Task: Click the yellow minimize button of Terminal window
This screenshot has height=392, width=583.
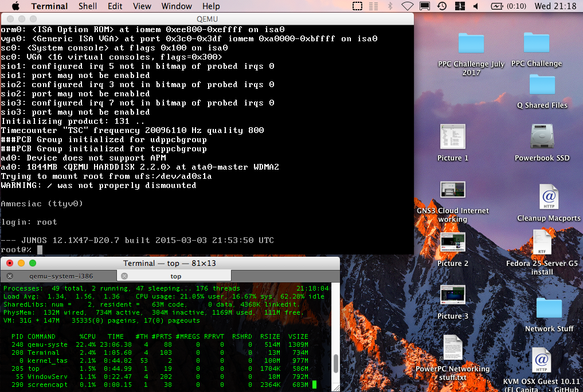Action: pos(21,263)
